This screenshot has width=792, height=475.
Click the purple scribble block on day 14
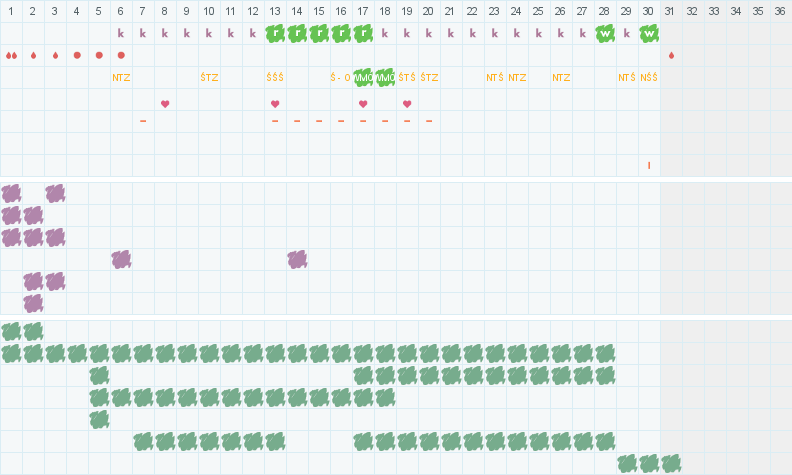click(297, 259)
